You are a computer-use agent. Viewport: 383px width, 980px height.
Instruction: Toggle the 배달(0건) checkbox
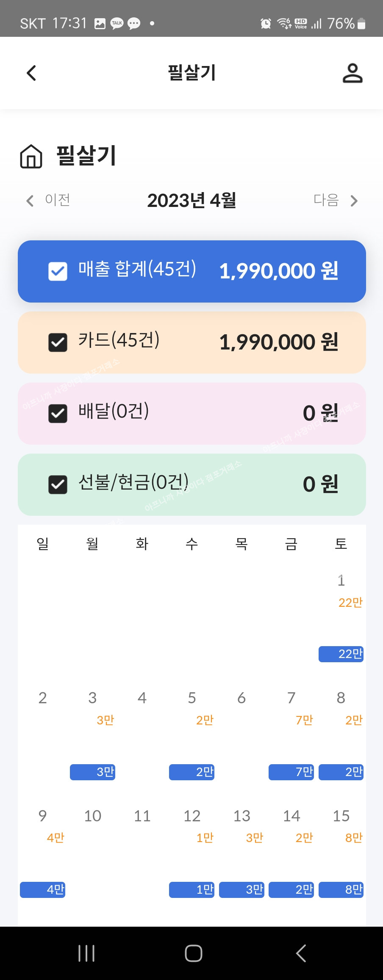pyautogui.click(x=58, y=414)
